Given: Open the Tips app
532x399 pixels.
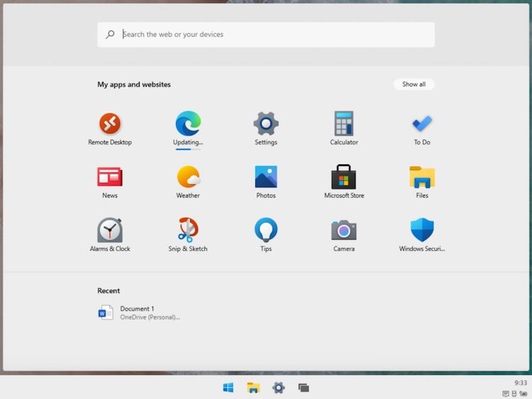Looking at the screenshot, I should pos(266,230).
